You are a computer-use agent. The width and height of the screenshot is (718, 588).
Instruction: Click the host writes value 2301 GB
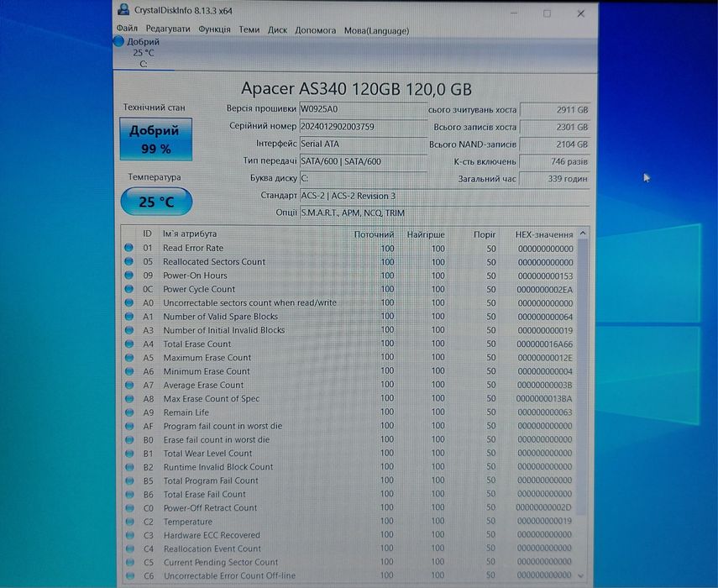555,128
